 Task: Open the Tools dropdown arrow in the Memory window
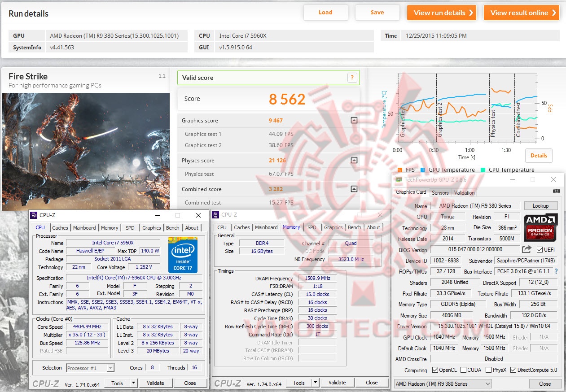click(315, 383)
